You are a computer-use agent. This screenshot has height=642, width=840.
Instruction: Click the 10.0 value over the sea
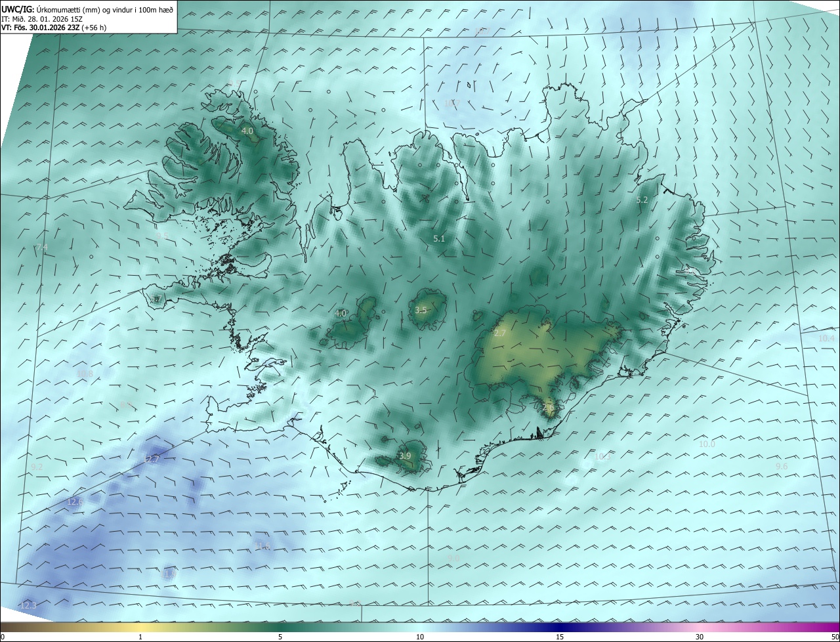tap(706, 444)
